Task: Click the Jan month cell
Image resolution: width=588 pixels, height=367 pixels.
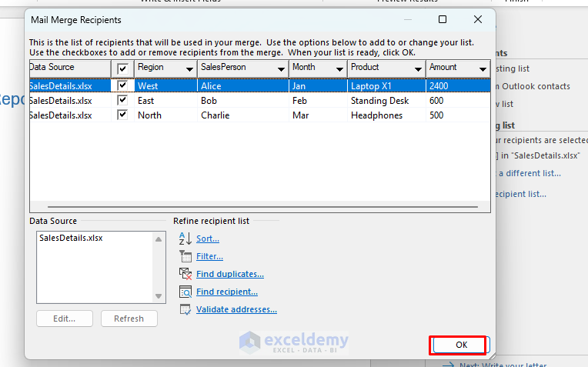Action: 318,86
